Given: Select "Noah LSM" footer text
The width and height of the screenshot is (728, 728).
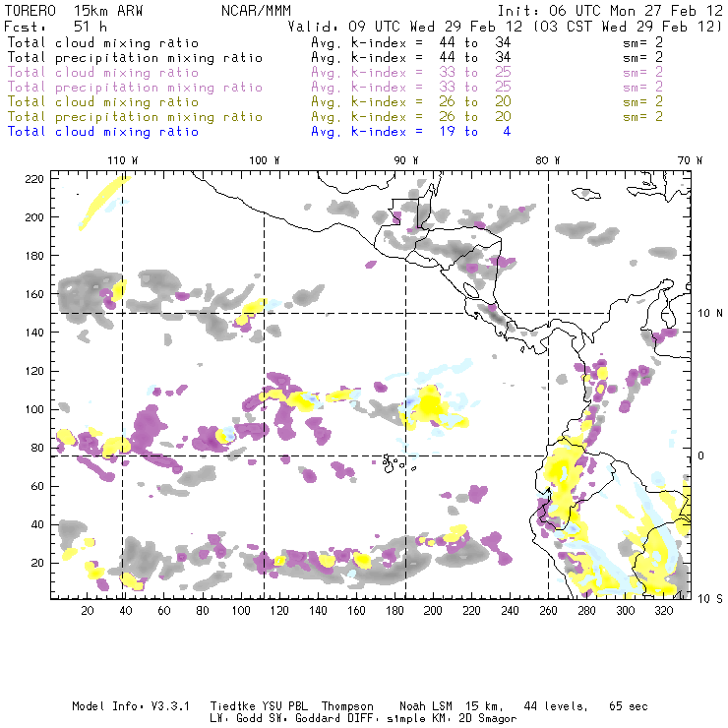Looking at the screenshot, I should coord(426,706).
